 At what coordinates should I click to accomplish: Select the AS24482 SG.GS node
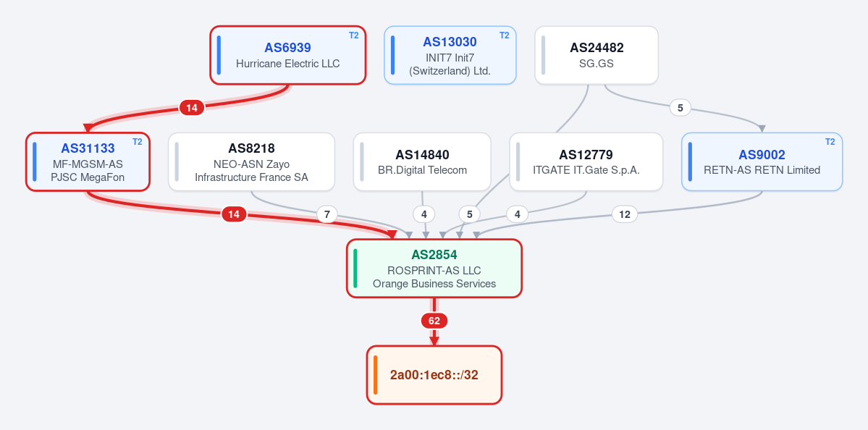[597, 55]
